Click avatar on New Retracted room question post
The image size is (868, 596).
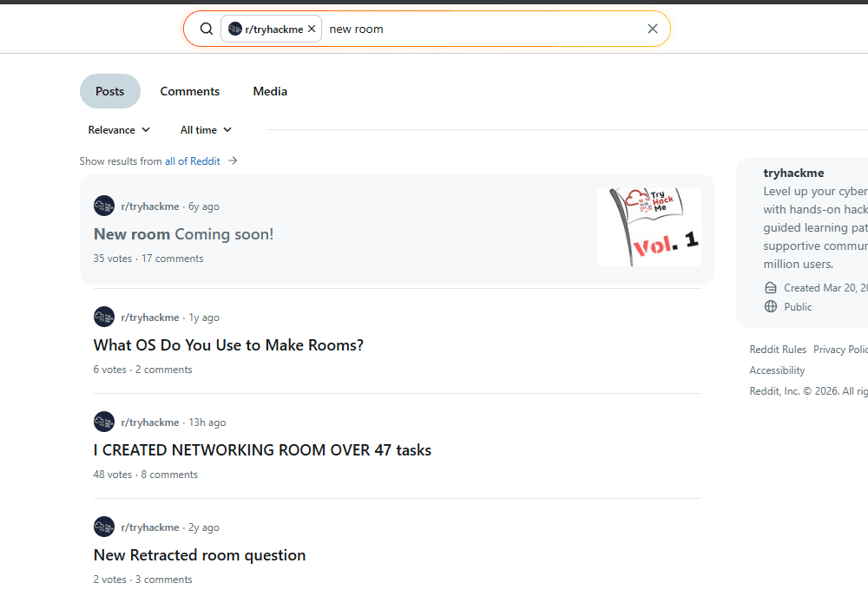pos(104,527)
